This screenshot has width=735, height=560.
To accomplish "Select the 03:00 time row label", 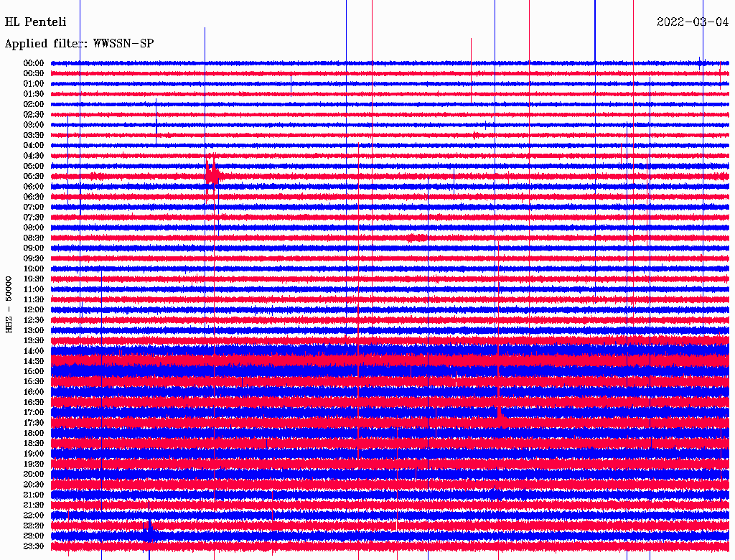I will pyautogui.click(x=34, y=125).
